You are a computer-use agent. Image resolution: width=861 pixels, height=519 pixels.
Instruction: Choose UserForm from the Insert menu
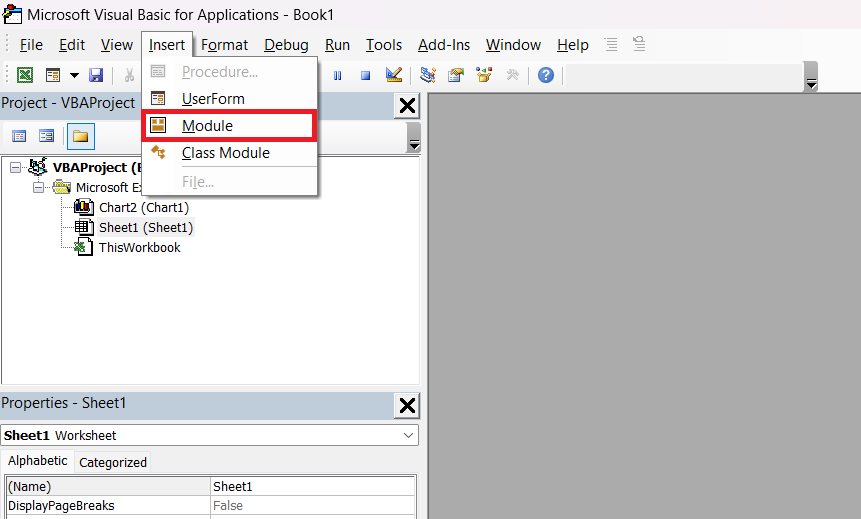click(x=230, y=99)
